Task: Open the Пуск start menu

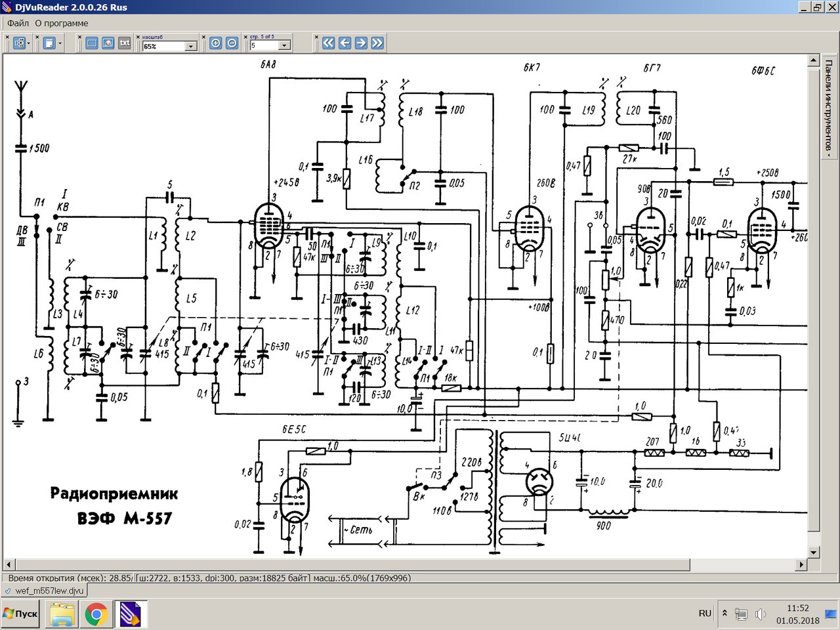Action: click(20, 614)
